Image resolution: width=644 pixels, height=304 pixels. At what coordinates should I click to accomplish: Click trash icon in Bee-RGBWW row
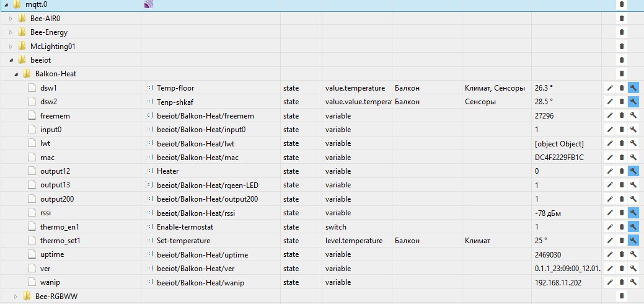pyautogui.click(x=622, y=296)
